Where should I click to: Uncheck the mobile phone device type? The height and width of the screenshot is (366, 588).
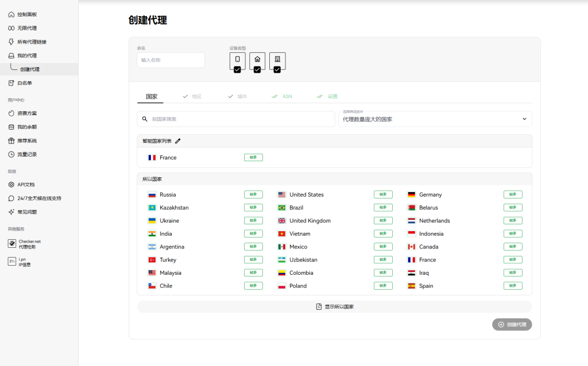click(x=237, y=69)
